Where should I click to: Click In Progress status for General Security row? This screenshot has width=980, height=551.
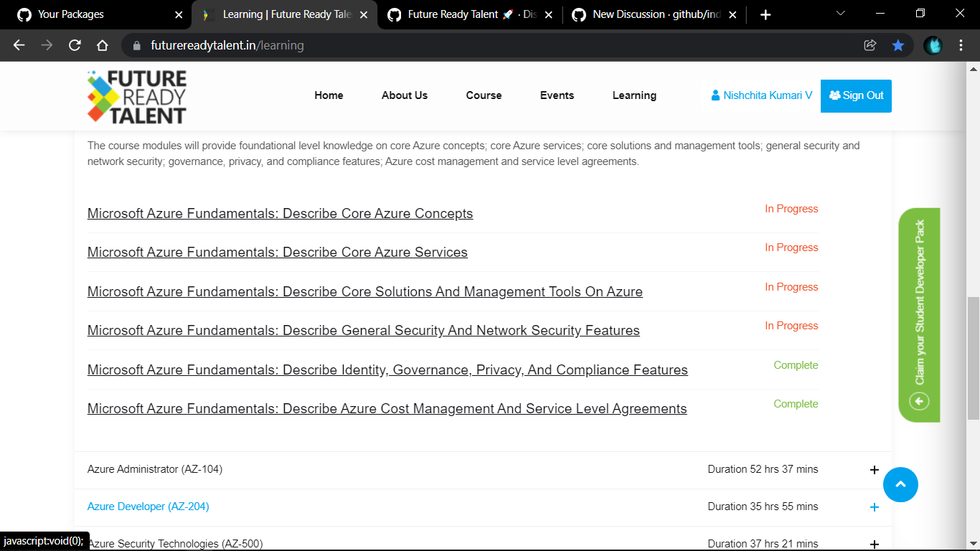[791, 326]
